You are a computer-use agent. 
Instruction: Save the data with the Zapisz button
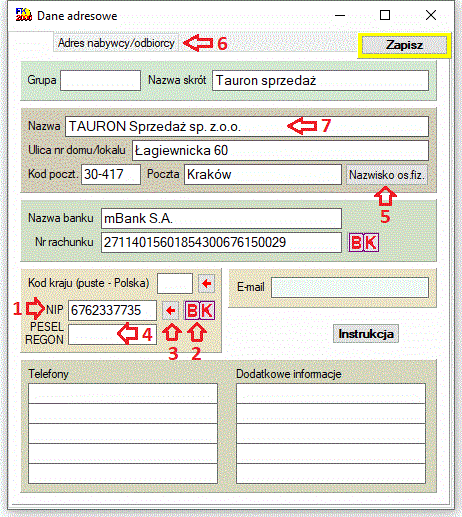pos(404,45)
